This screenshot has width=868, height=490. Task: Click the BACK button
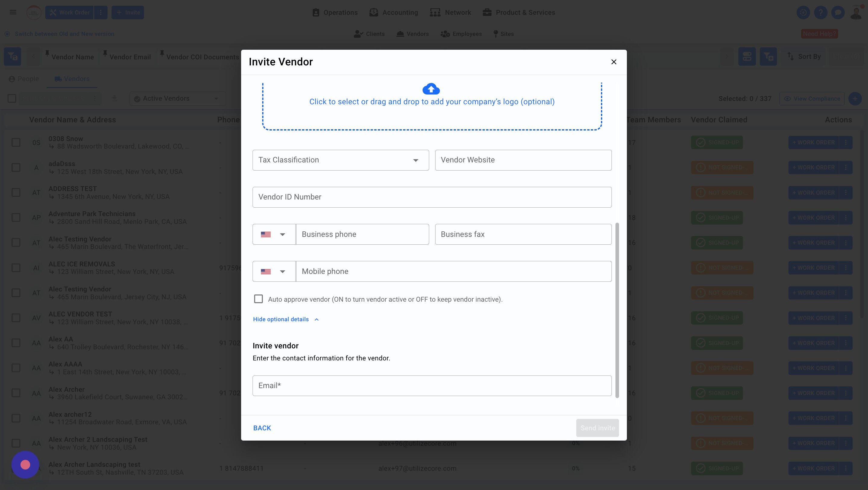pyautogui.click(x=262, y=428)
